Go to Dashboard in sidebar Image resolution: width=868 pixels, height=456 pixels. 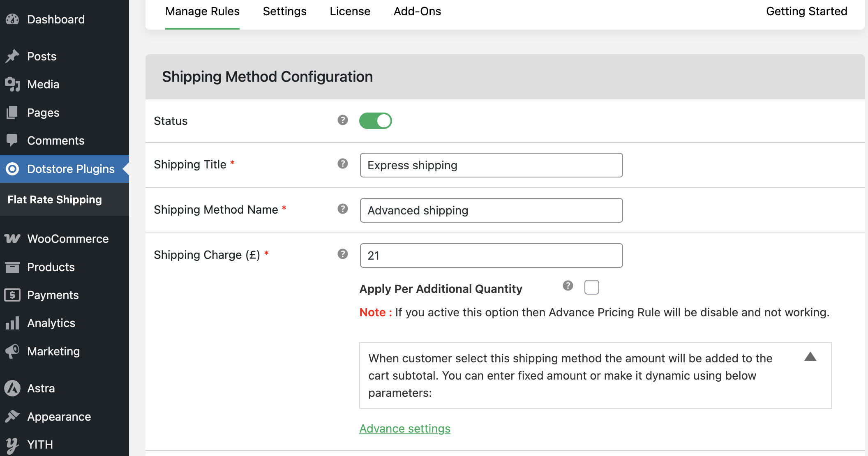(x=56, y=19)
